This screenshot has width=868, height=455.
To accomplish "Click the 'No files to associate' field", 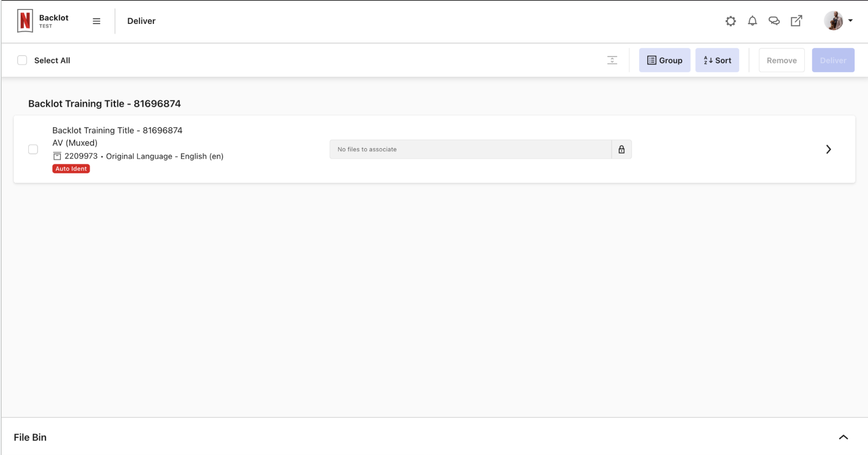I will (471, 149).
